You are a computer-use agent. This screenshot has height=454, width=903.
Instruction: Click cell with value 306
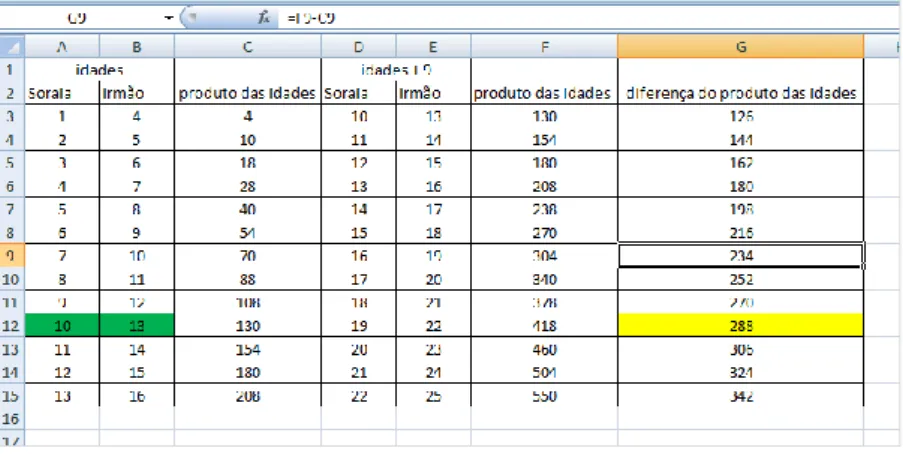741,349
